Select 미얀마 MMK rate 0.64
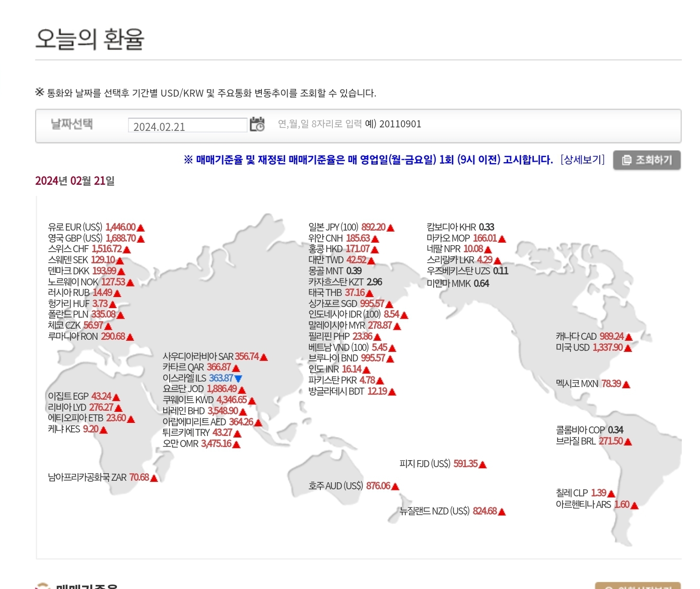 coord(481,284)
